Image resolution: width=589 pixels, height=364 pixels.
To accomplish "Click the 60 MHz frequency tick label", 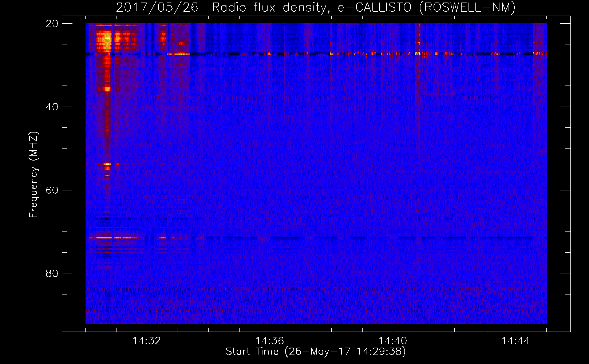I will [52, 190].
